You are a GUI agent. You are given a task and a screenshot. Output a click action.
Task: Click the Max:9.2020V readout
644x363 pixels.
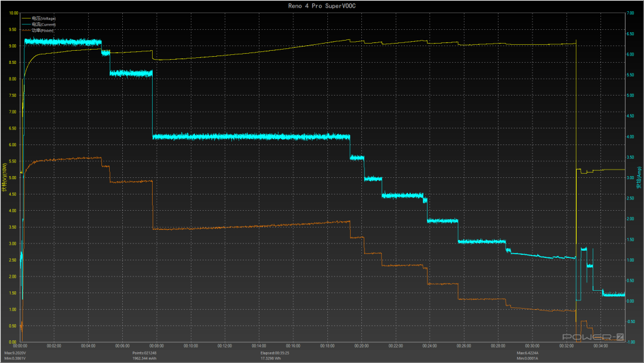click(x=15, y=353)
